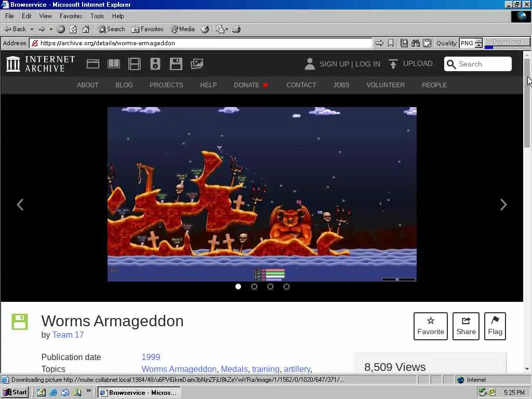Viewport: 532px width, 399px height.
Task: Click the Print toolbar icon
Action: 236,29
